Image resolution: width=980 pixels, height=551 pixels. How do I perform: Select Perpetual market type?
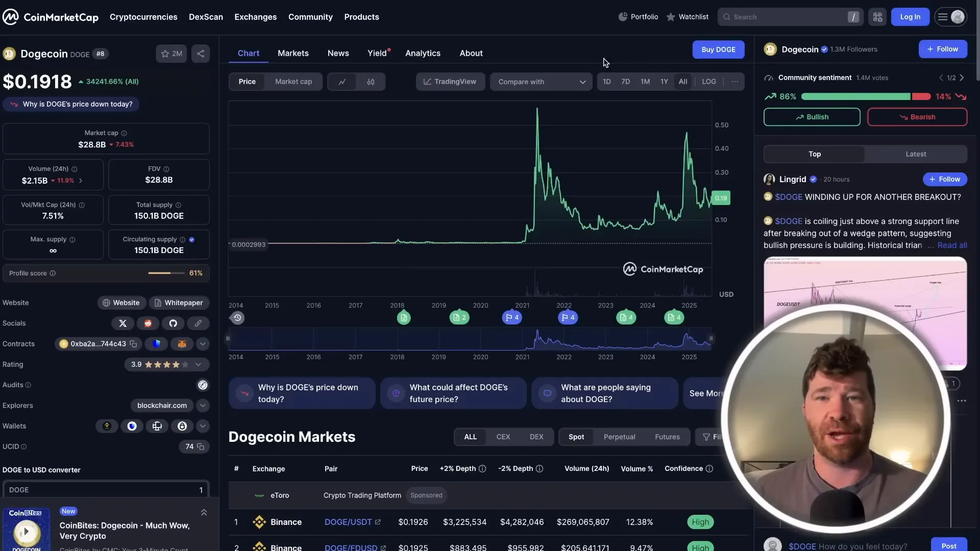[619, 437]
